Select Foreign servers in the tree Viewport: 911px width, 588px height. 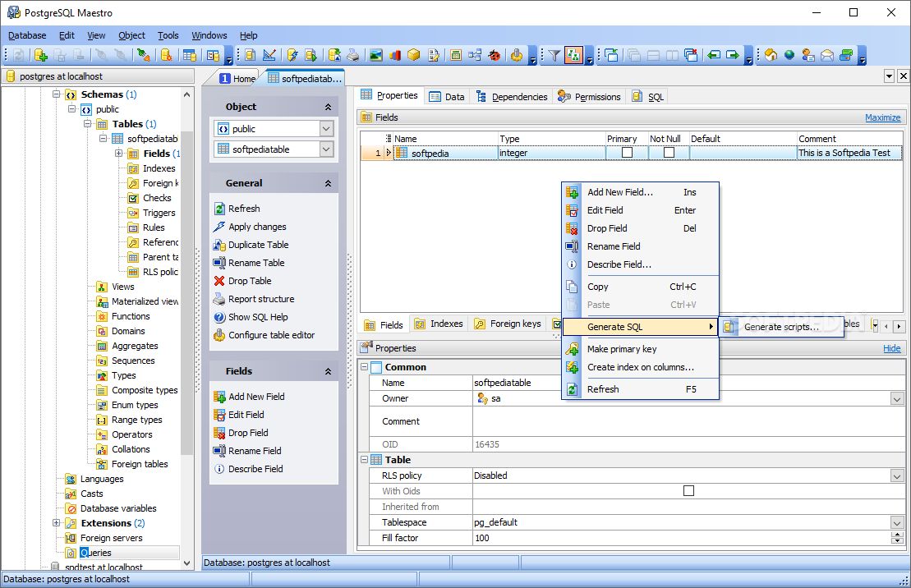click(x=111, y=538)
